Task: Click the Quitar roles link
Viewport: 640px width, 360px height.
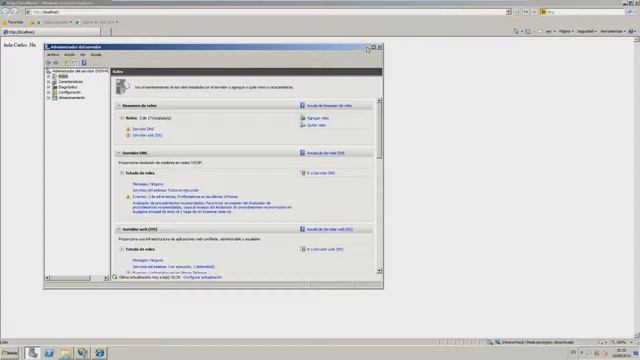Action: coord(316,125)
